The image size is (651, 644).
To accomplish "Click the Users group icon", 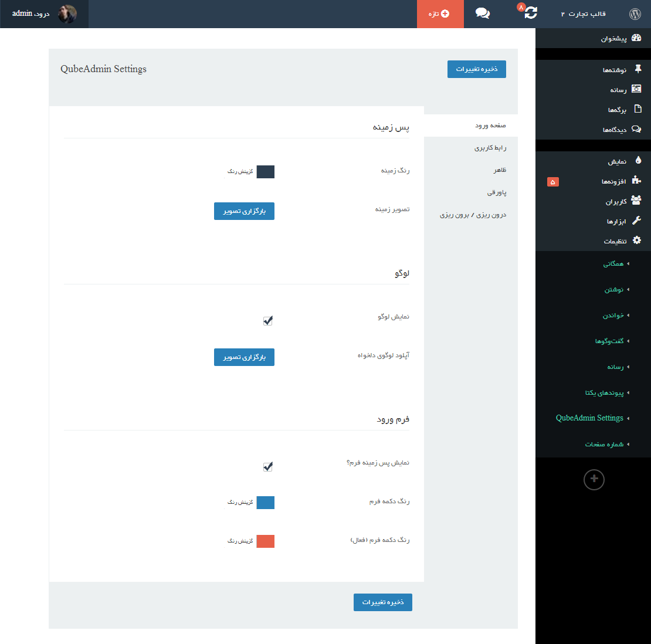I will point(636,201).
